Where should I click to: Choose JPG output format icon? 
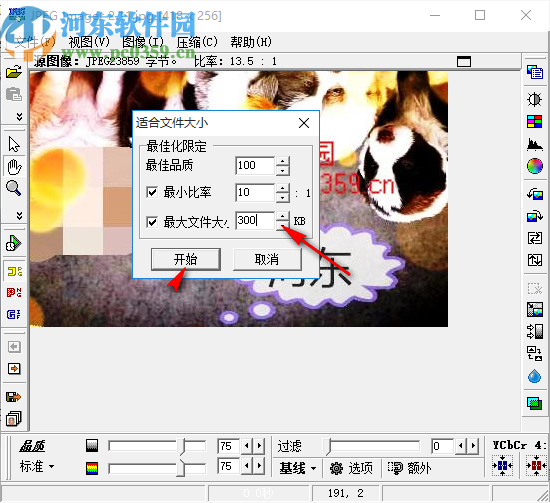pyautogui.click(x=14, y=271)
